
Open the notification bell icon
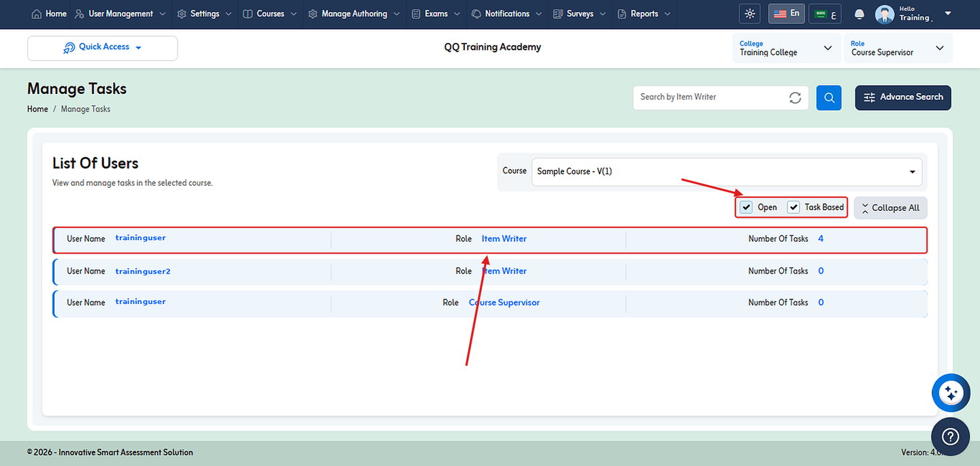860,14
